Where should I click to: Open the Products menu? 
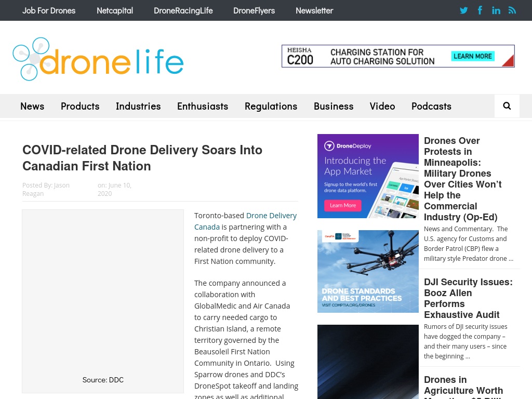[x=80, y=106]
